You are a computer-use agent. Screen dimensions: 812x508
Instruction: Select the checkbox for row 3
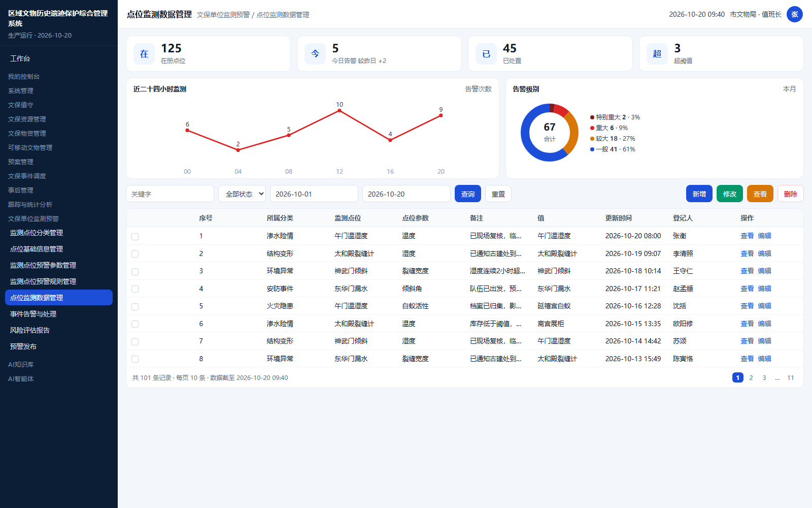[x=135, y=271]
